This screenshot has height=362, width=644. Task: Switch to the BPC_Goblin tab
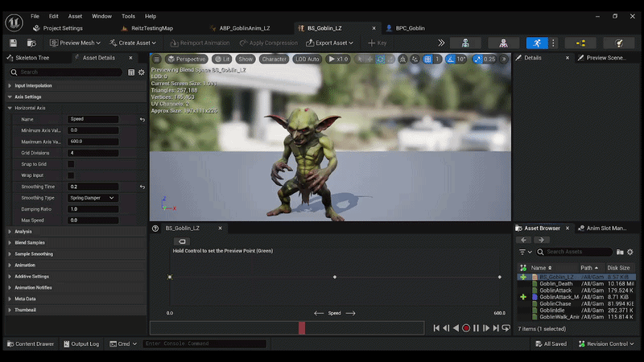pyautogui.click(x=410, y=28)
